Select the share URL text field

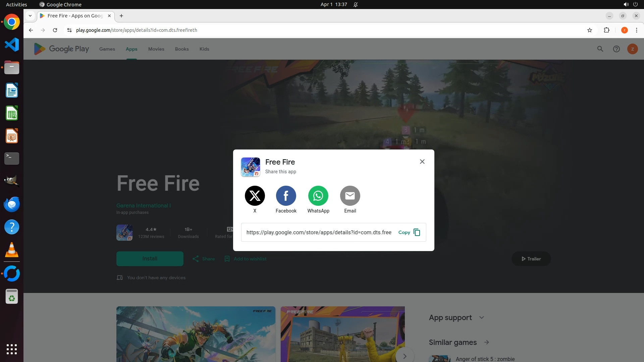click(x=319, y=232)
